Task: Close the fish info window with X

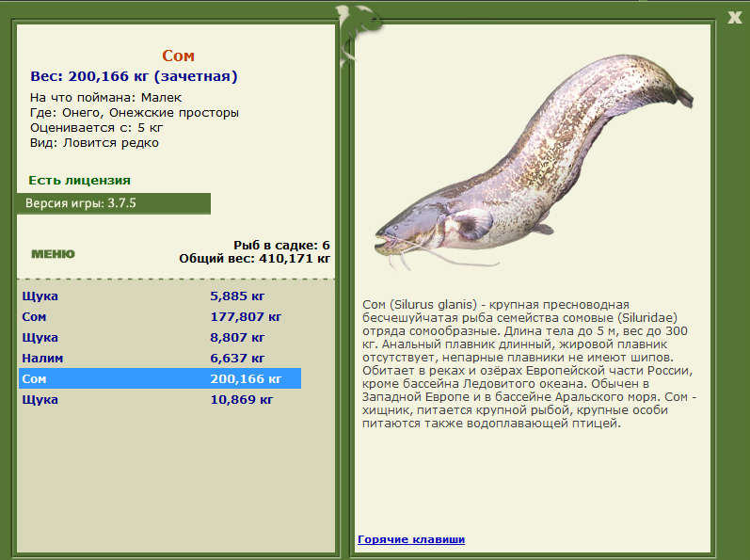Action: click(x=734, y=18)
